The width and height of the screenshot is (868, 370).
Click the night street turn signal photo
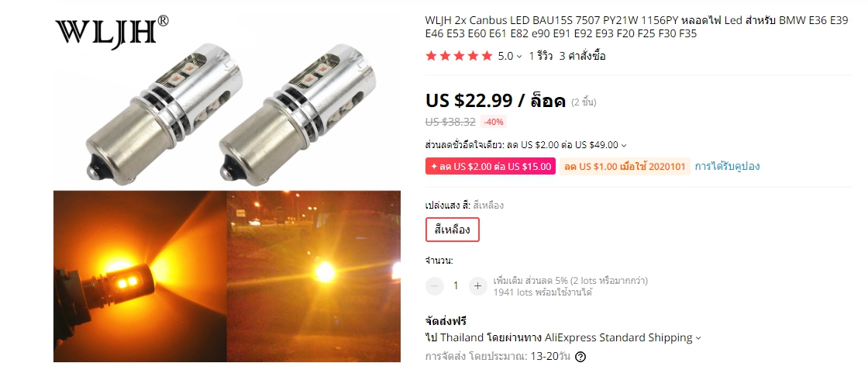tap(314, 276)
